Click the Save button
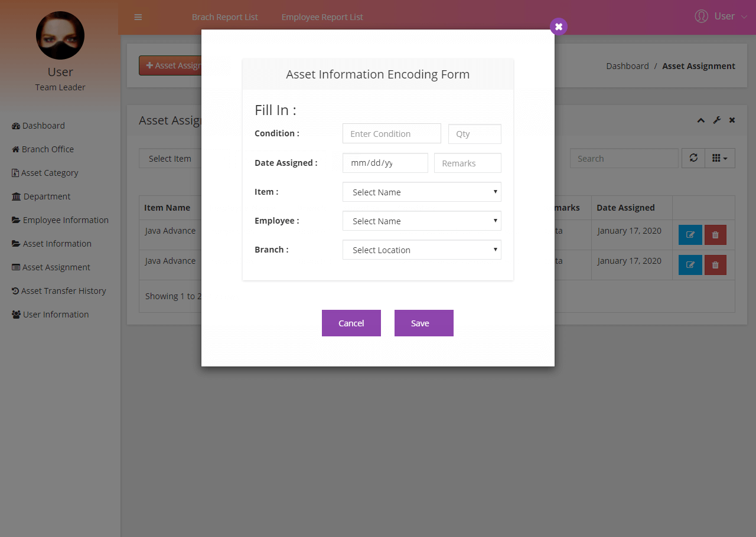Screen dimensions: 756x537 click(x=424, y=323)
